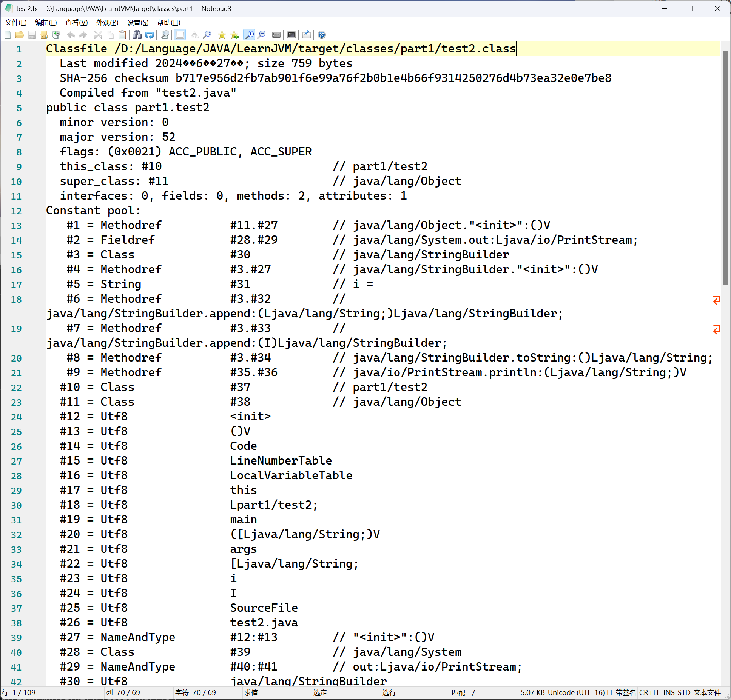Click the Paste clipboard icon
Viewport: 731px width, 700px height.
(122, 35)
